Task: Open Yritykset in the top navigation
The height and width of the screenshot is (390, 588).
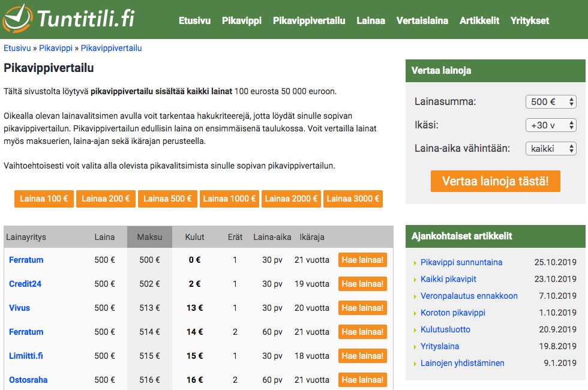Action: point(529,20)
